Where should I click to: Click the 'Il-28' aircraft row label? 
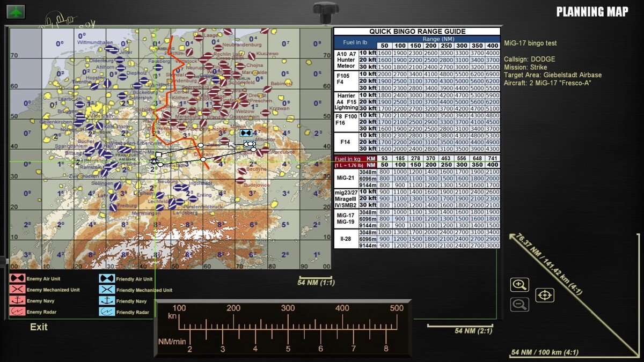346,239
